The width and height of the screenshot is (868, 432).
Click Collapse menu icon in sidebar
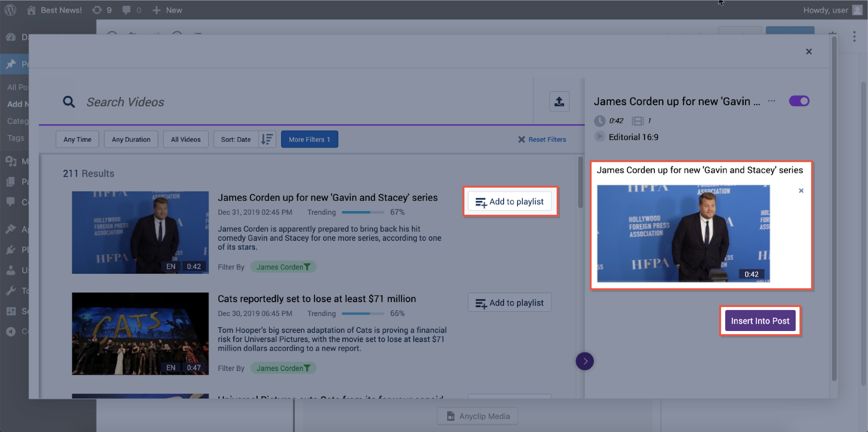click(x=11, y=331)
